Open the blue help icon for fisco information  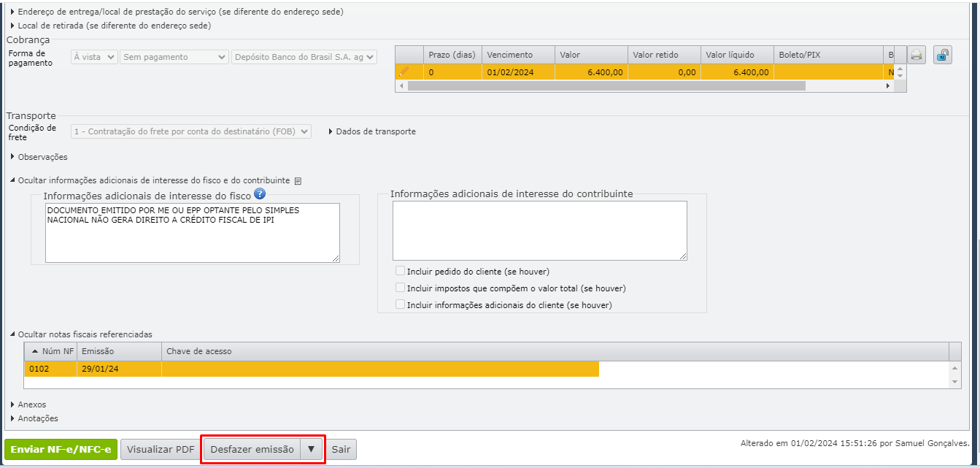(x=259, y=194)
